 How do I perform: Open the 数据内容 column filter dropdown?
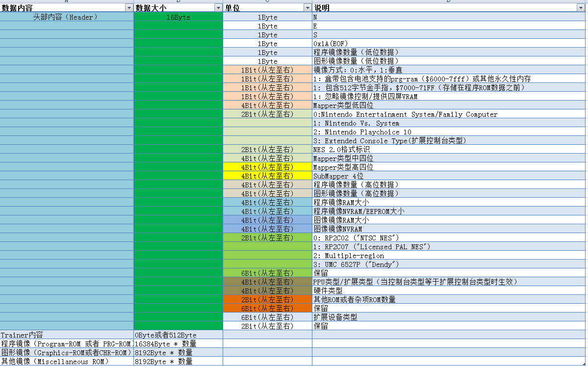click(x=128, y=7)
